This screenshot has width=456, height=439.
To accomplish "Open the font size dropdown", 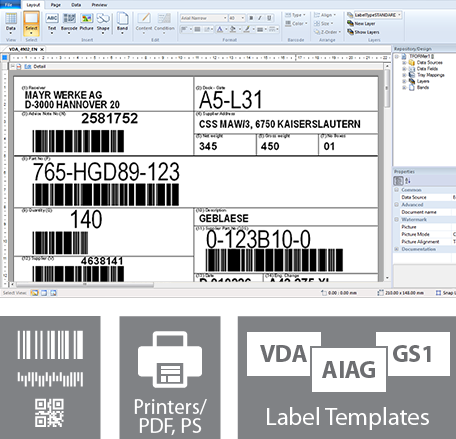I will (242, 18).
